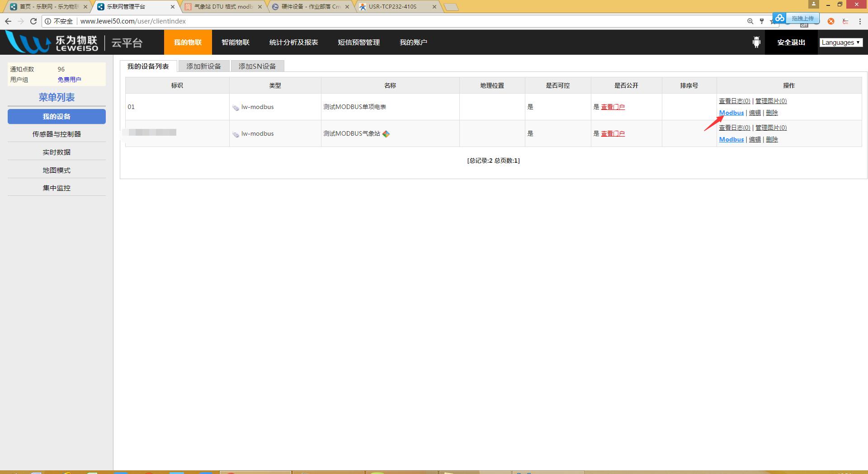Click the browser forward arrow
This screenshot has height=474, width=868.
21,21
